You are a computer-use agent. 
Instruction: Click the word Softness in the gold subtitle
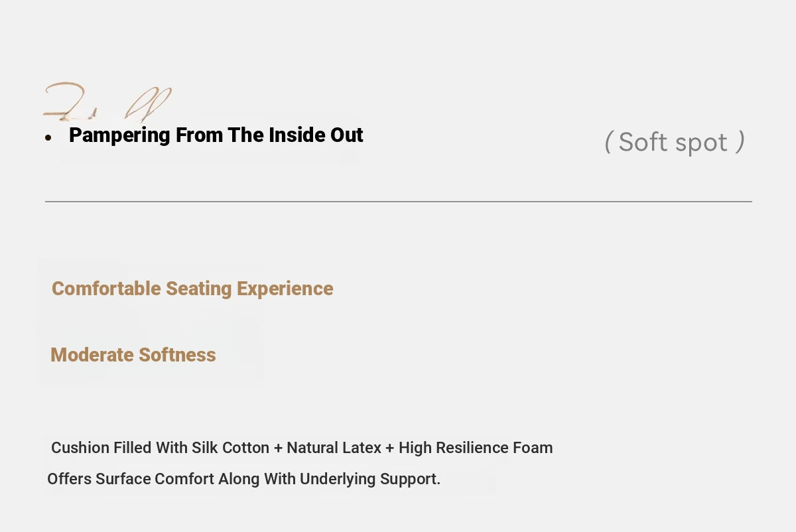click(x=177, y=355)
